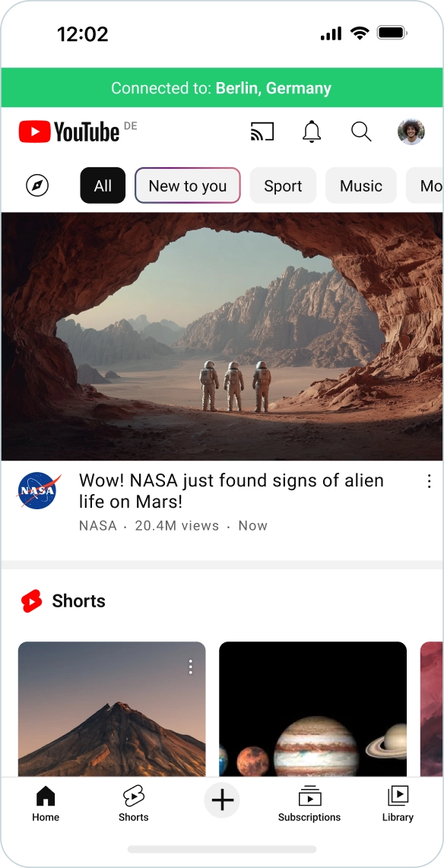Open more options for the NASA video
The height and width of the screenshot is (868, 444).
click(x=429, y=482)
